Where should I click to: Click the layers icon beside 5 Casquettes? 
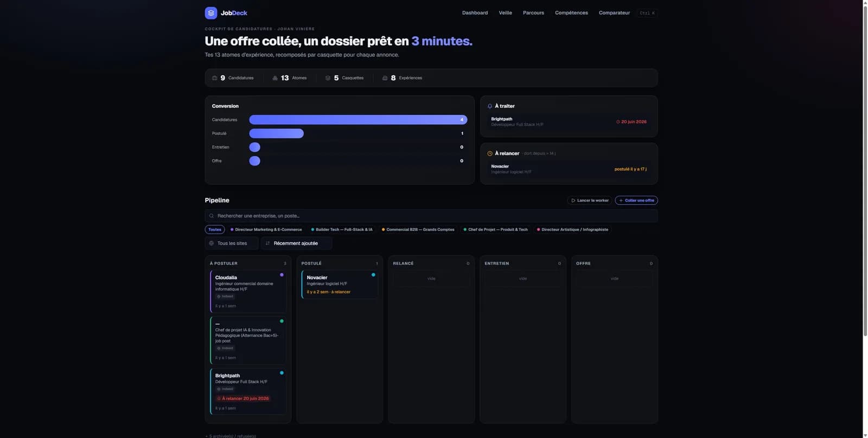point(328,78)
